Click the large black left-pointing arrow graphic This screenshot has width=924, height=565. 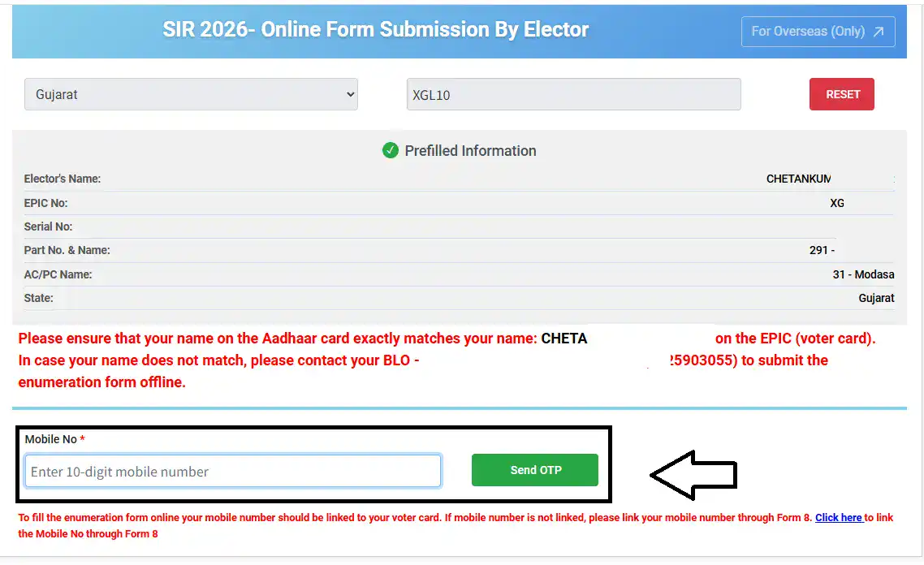[693, 474]
